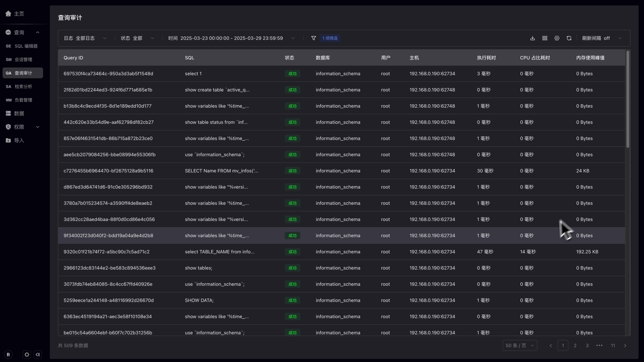
Task: Collapse the sidebar panel
Action: (x=38, y=354)
